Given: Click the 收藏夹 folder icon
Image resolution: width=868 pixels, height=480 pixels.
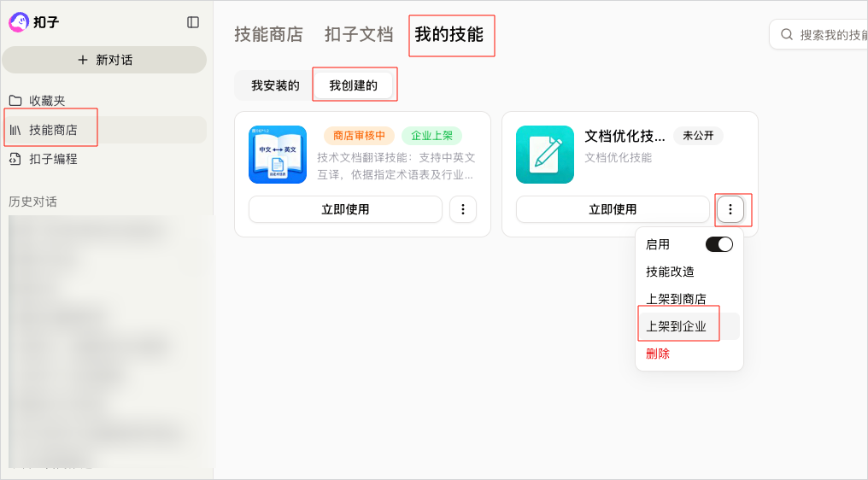Looking at the screenshot, I should [x=15, y=101].
